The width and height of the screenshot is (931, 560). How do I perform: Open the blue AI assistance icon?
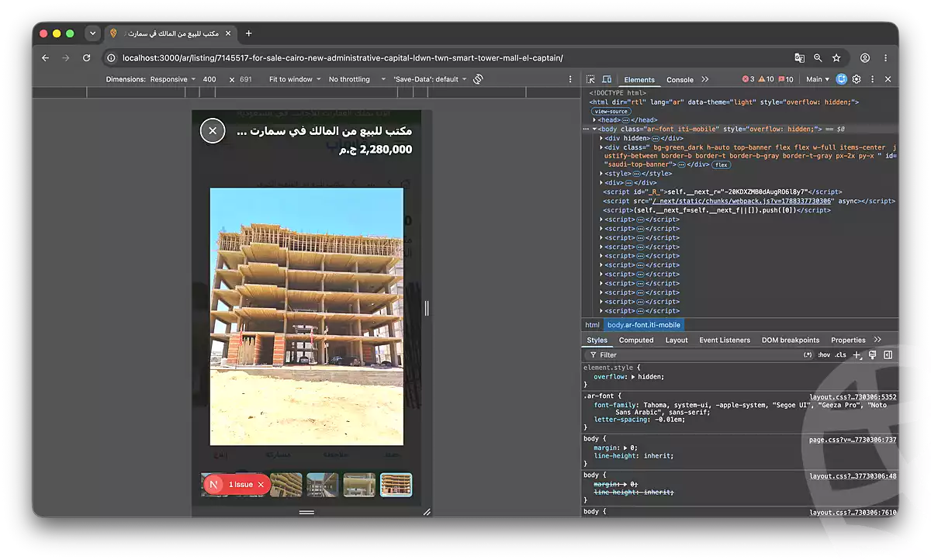pos(842,79)
